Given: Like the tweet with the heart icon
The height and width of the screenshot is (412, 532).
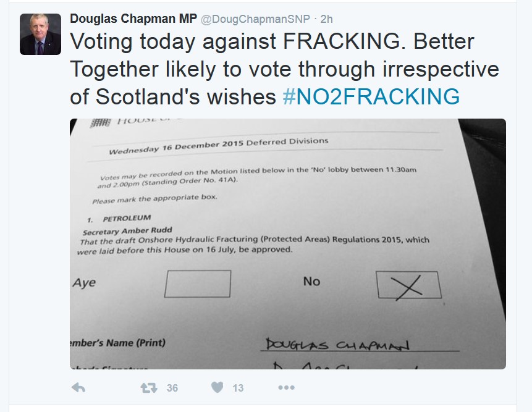Looking at the screenshot, I should coord(217,388).
